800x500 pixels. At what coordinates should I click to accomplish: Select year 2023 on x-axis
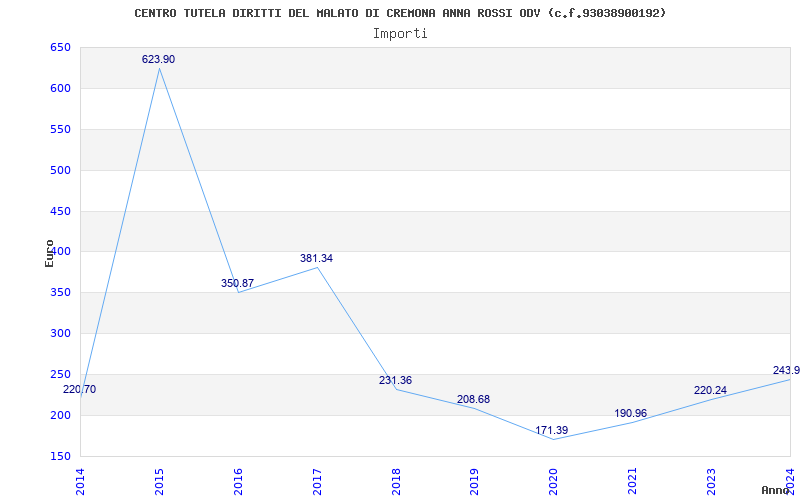(x=711, y=482)
